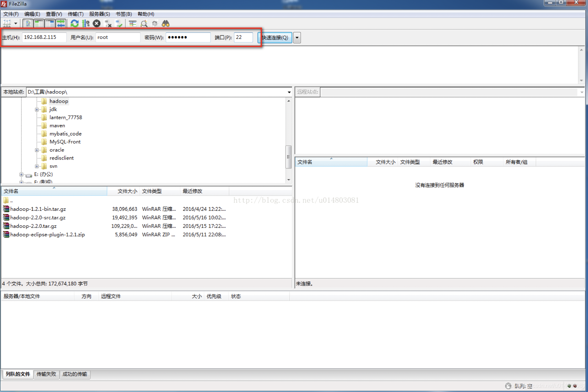Toggle message log display

coord(28,23)
